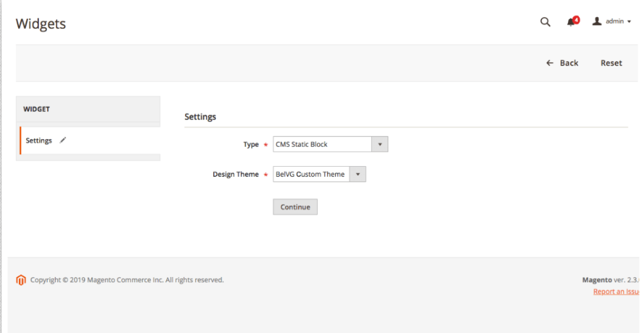This screenshot has height=333, width=644.
Task: Open the Report an Issue link
Action: 616,291
